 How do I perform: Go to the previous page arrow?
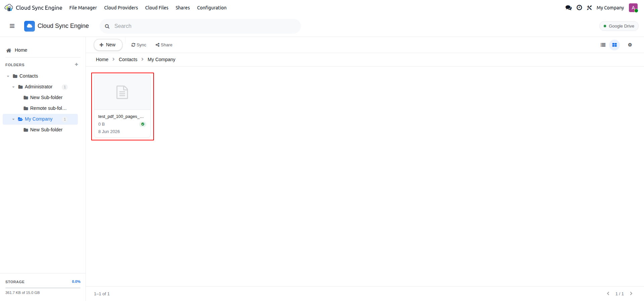(608, 294)
